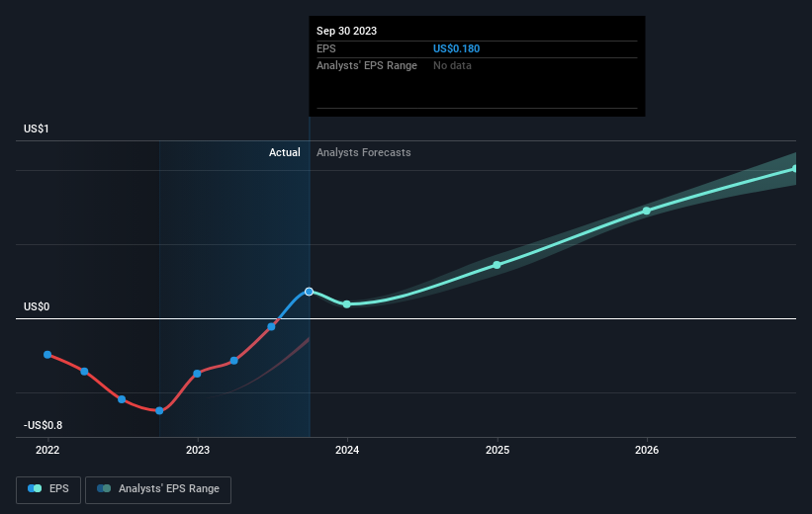Click the US$0 y-axis label
This screenshot has height=514, width=812.
tap(37, 306)
